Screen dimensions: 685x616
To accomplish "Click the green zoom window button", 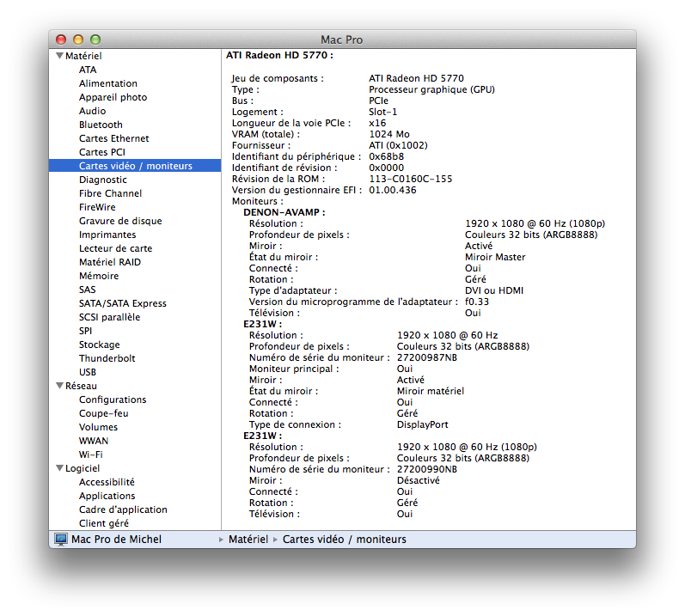I will (x=95, y=40).
